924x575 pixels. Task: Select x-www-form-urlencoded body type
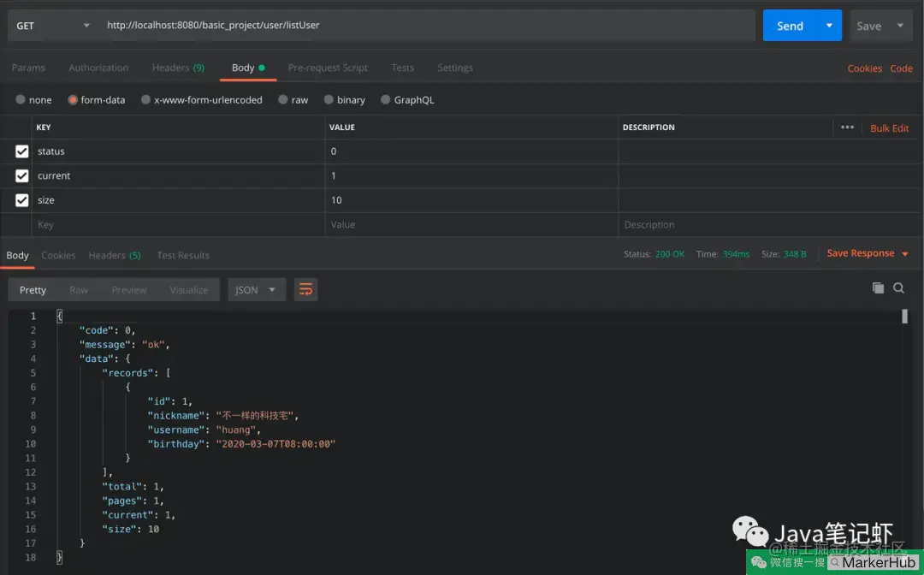[202, 99]
